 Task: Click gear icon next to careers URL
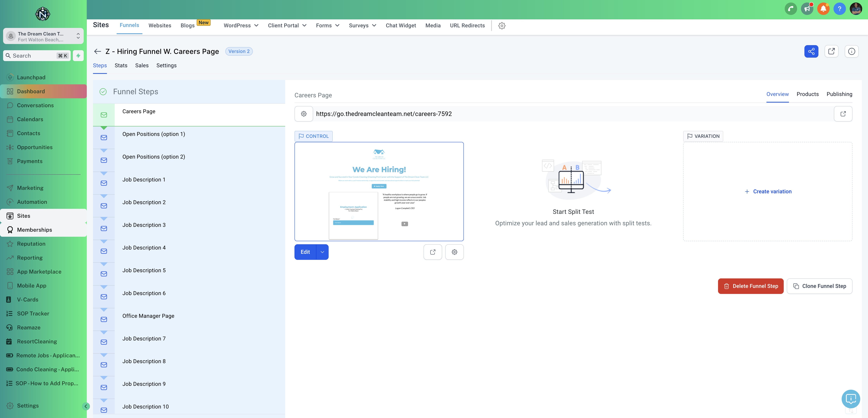[304, 114]
